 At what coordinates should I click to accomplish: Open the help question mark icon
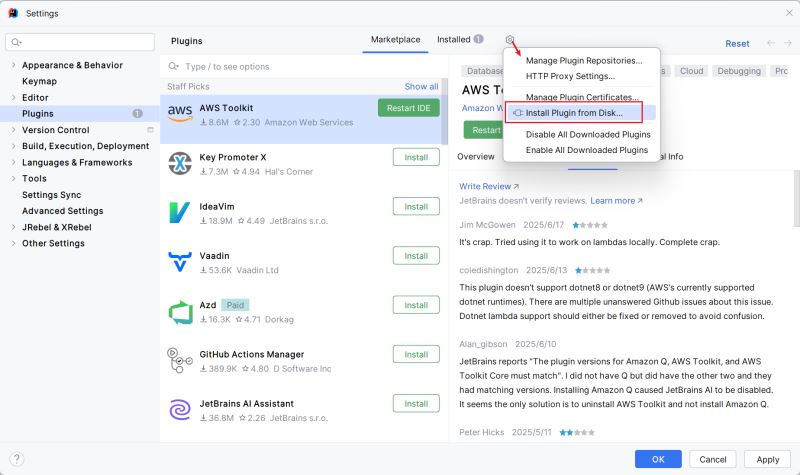pos(16,459)
